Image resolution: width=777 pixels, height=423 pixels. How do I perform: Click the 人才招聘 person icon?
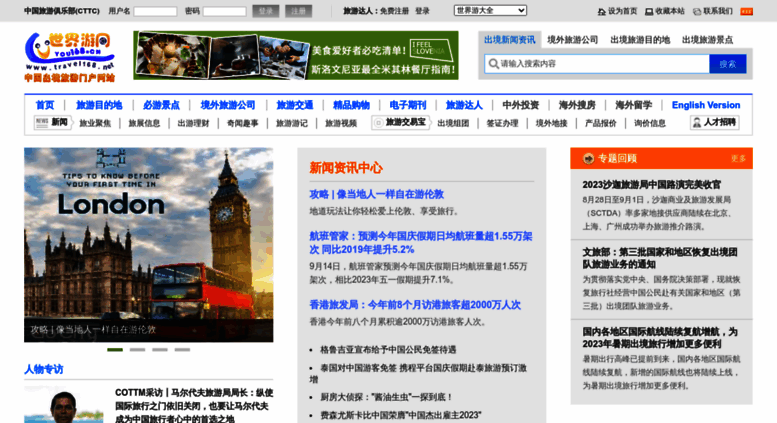[x=697, y=122]
